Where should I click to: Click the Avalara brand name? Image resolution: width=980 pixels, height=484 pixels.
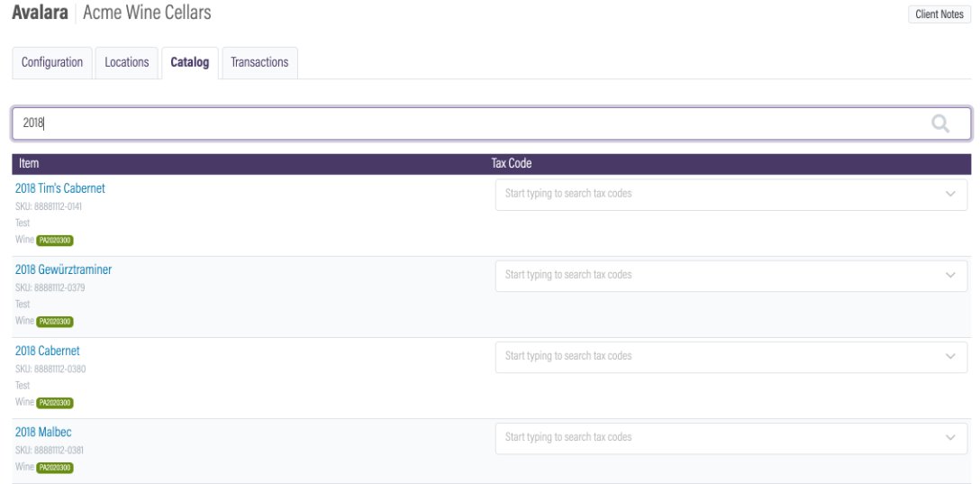click(x=40, y=13)
